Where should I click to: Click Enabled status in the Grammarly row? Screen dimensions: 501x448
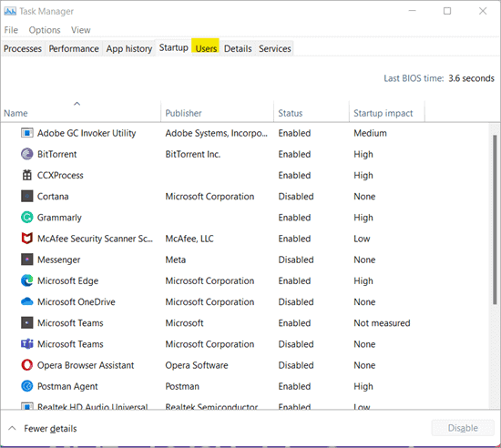(x=294, y=217)
